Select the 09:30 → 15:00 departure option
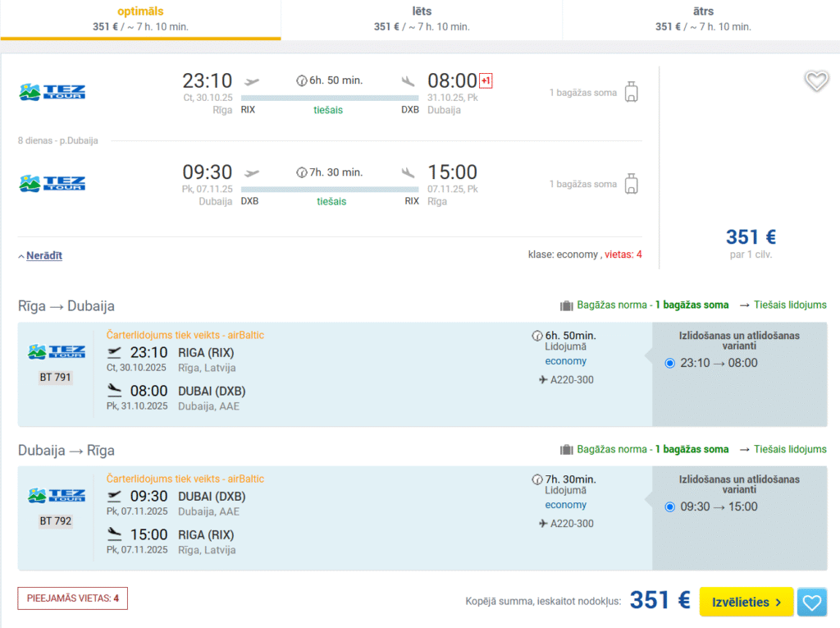 [670, 507]
